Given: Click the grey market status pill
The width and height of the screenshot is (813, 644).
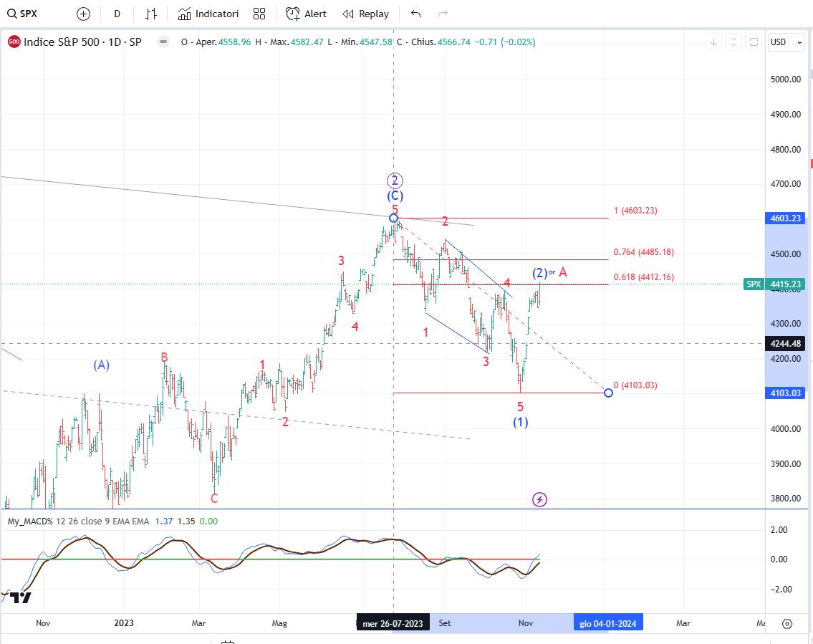Looking at the screenshot, I should click(x=163, y=42).
